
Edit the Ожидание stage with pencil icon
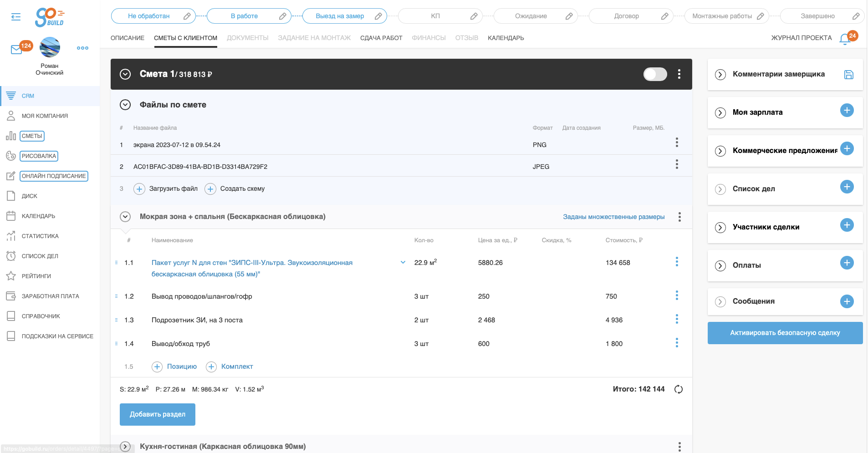tap(569, 16)
